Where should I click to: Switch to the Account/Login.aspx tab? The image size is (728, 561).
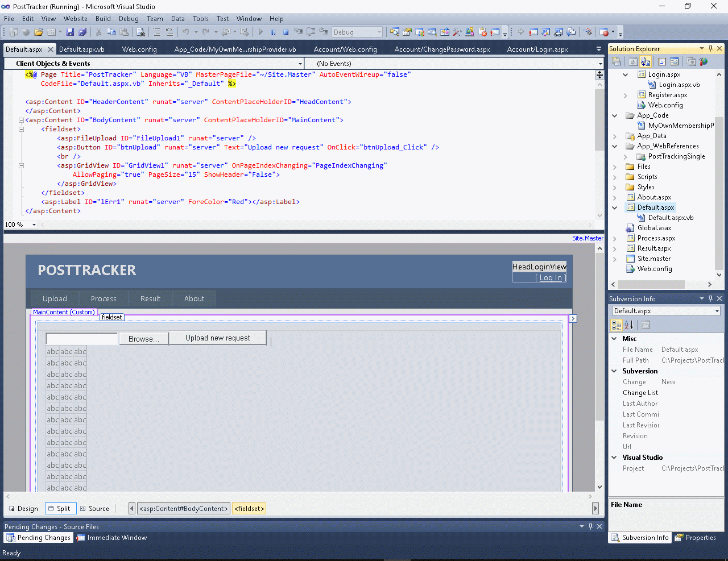pyautogui.click(x=537, y=49)
